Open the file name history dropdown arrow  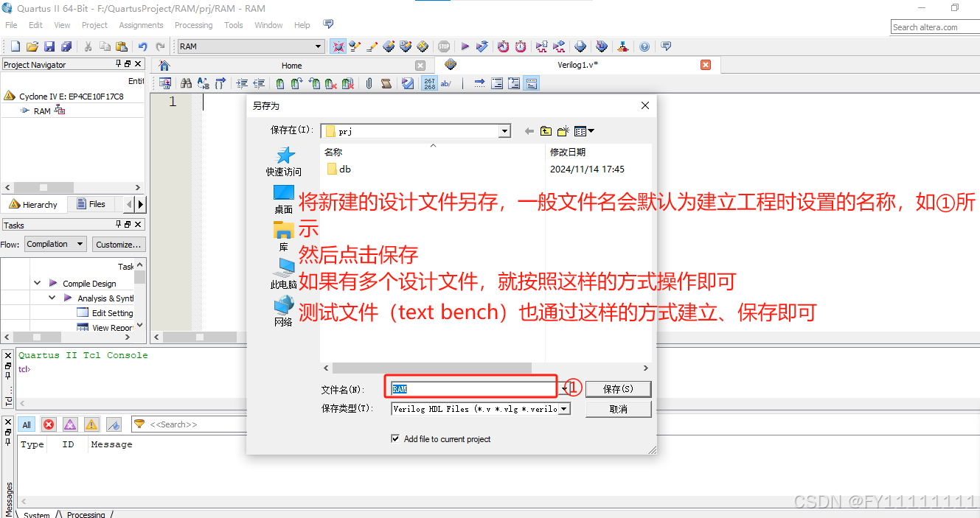coord(564,388)
